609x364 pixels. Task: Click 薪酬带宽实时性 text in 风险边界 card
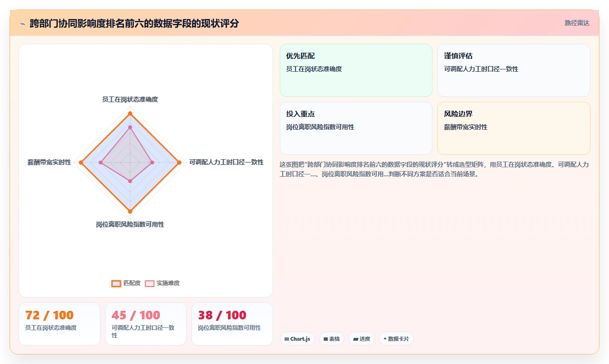coord(466,127)
